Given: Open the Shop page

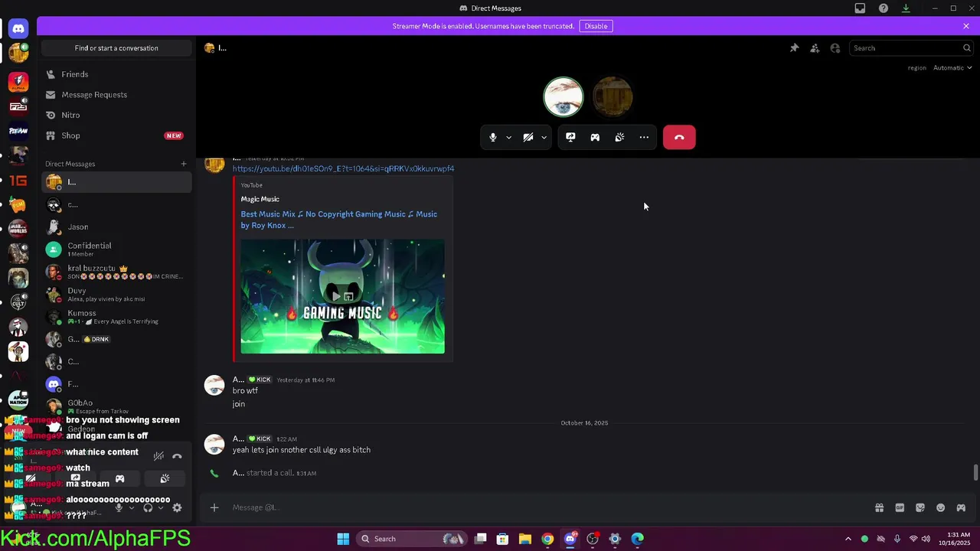Looking at the screenshot, I should point(116,135).
